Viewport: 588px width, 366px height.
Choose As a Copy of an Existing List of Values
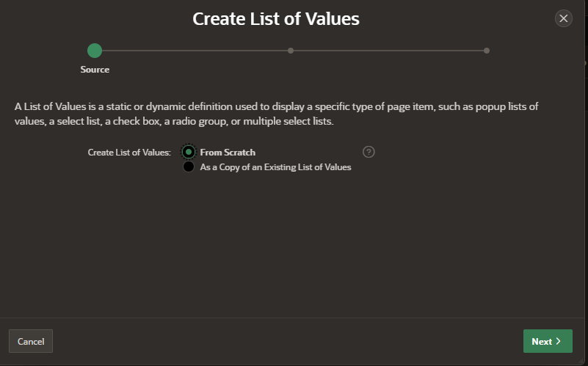coord(189,166)
